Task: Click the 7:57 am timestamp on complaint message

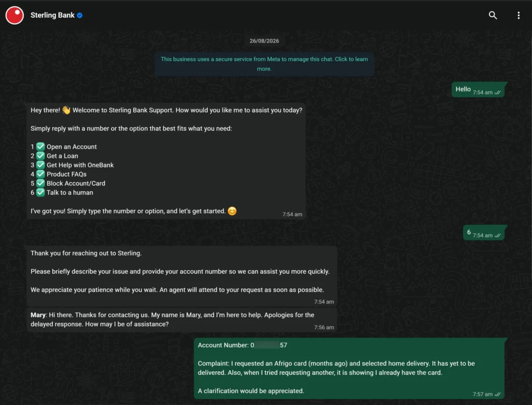Action: click(x=483, y=394)
